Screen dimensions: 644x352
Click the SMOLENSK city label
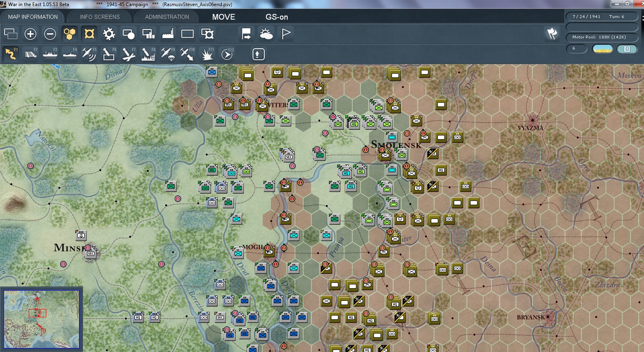(396, 144)
